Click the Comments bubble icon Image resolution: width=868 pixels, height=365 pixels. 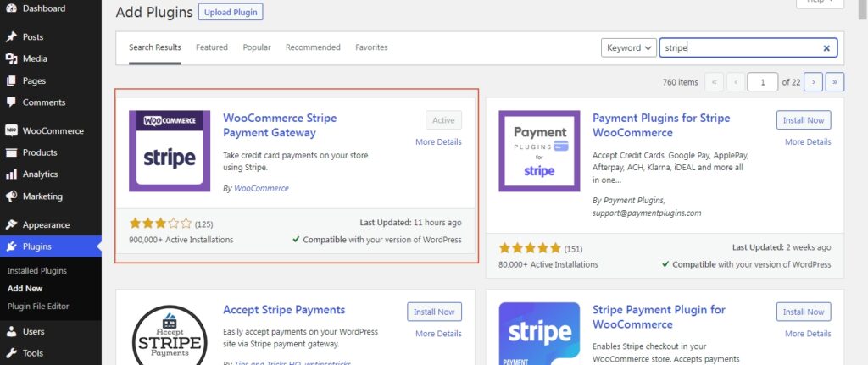pos(11,102)
